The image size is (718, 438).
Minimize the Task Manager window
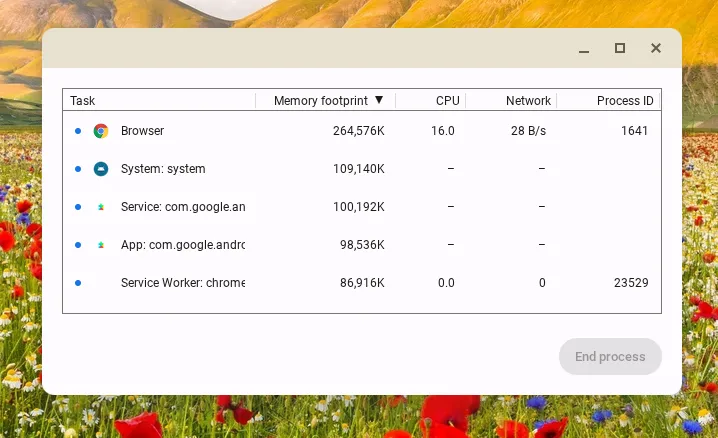point(584,48)
